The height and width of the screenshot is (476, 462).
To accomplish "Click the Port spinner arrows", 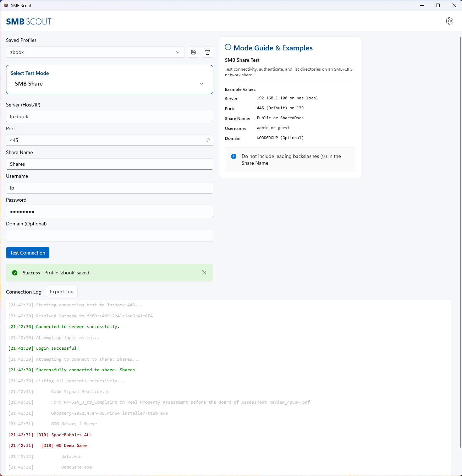I will tap(208, 140).
